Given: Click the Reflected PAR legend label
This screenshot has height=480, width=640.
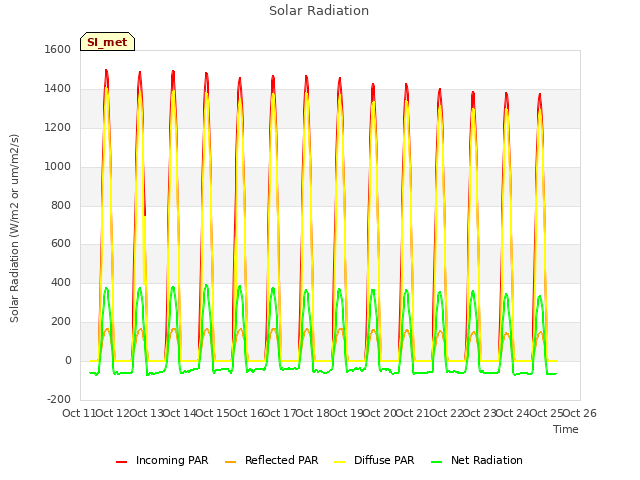Looking at the screenshot, I should (x=281, y=460).
